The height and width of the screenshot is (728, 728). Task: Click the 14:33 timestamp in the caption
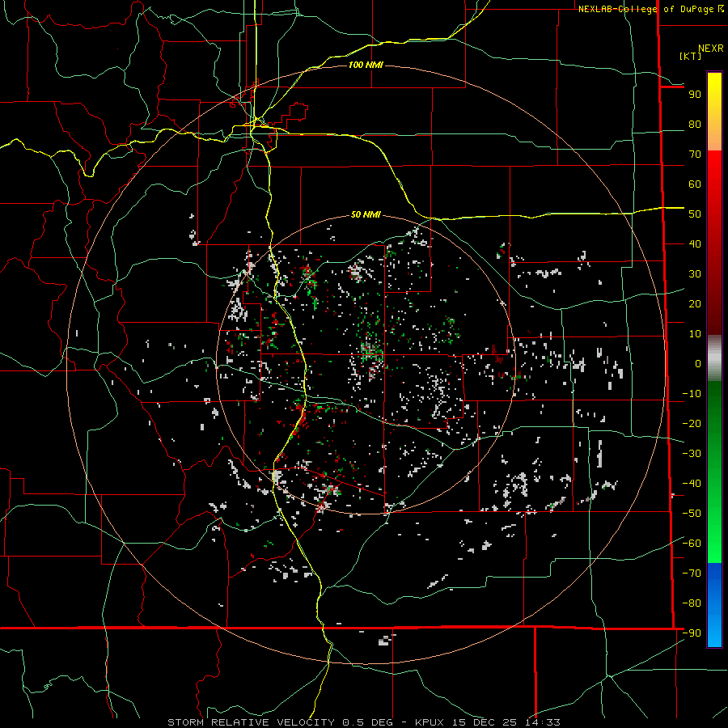click(x=543, y=722)
